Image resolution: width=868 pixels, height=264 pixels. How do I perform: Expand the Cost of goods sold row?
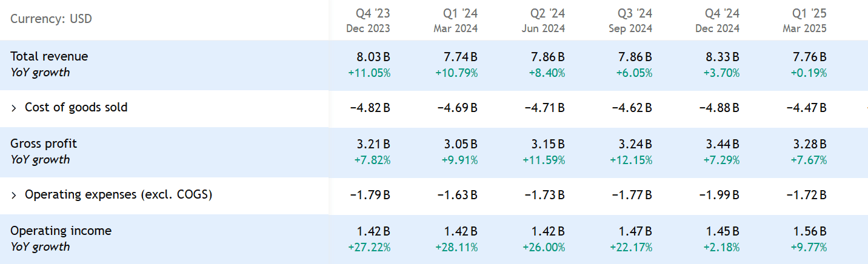(14, 108)
